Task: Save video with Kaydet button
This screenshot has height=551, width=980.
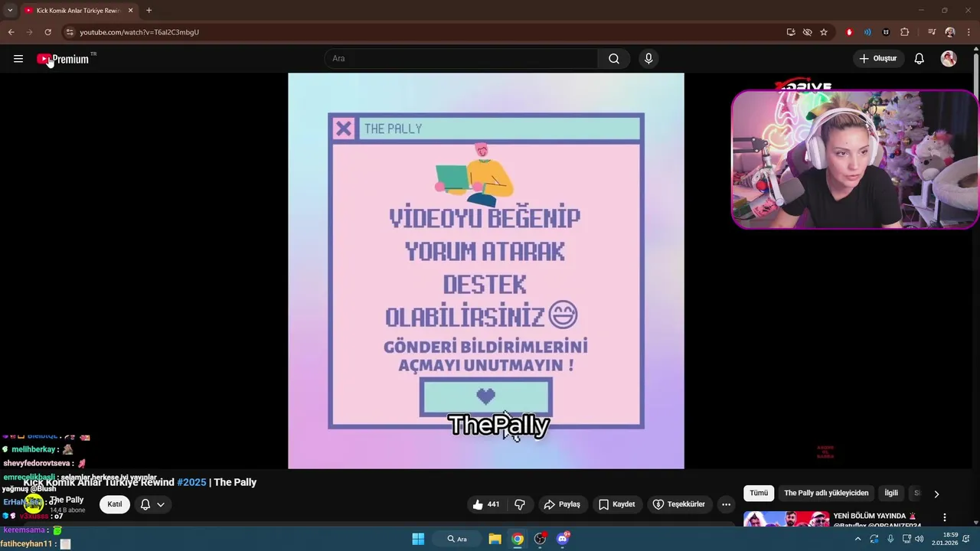Action: (x=617, y=504)
